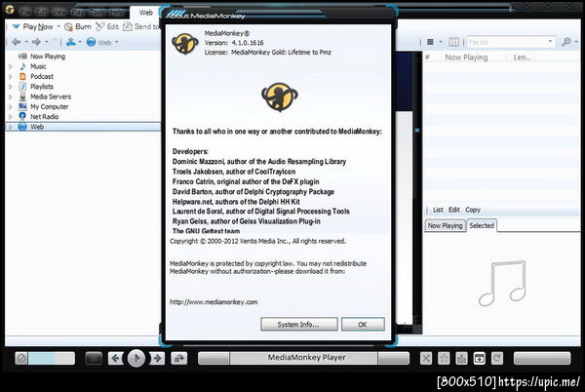Click the blue up-level navigation icon
585x392 pixels.
pyautogui.click(x=70, y=42)
